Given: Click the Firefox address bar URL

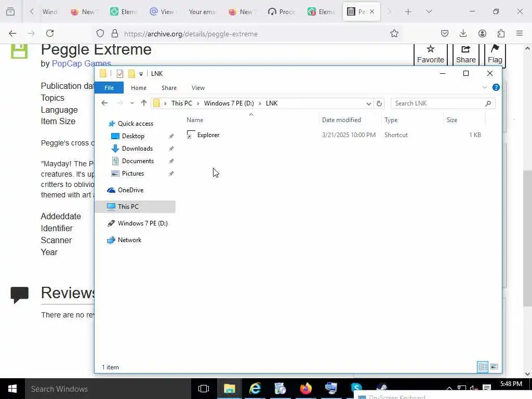Looking at the screenshot, I should click(x=191, y=34).
